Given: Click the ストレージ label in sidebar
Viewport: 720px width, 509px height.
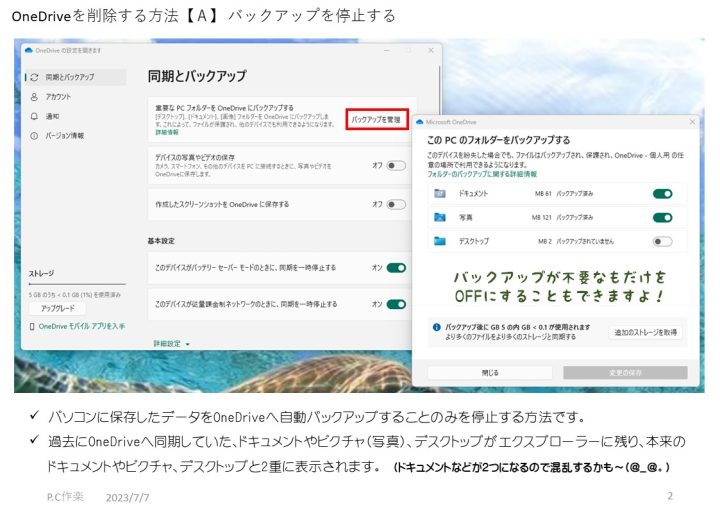Looking at the screenshot, I should 41,273.
